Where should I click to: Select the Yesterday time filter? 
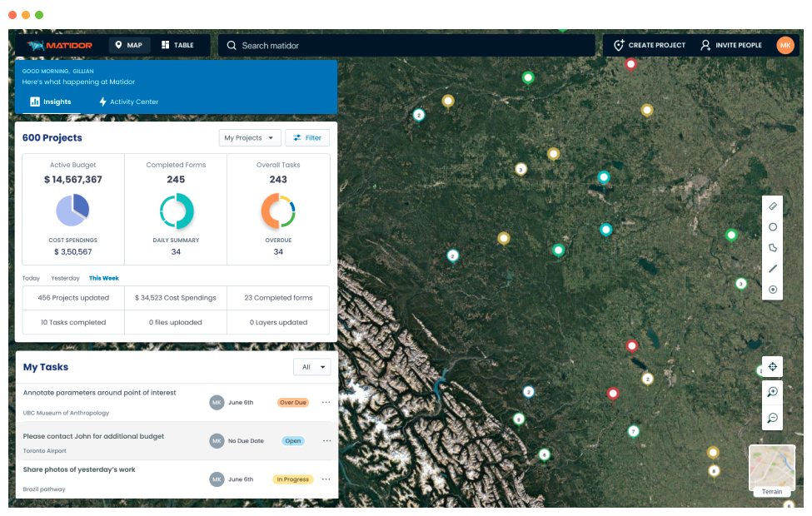(65, 278)
